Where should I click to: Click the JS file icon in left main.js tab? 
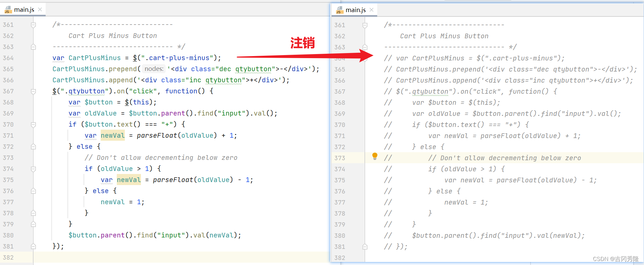8,10
